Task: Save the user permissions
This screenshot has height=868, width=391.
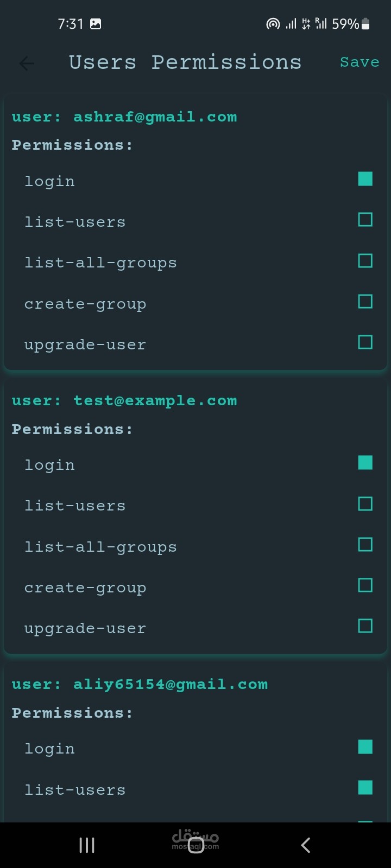Action: [x=360, y=62]
